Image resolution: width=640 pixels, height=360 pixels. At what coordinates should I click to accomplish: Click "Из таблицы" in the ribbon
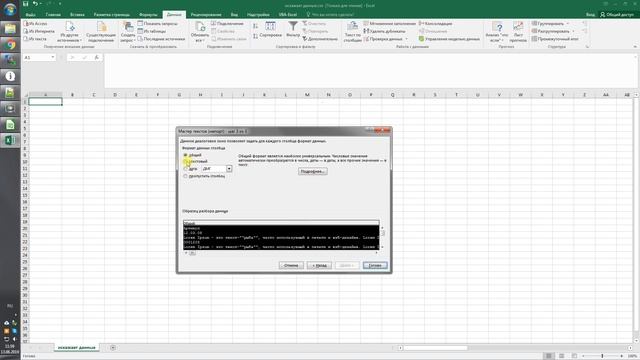tap(152, 31)
